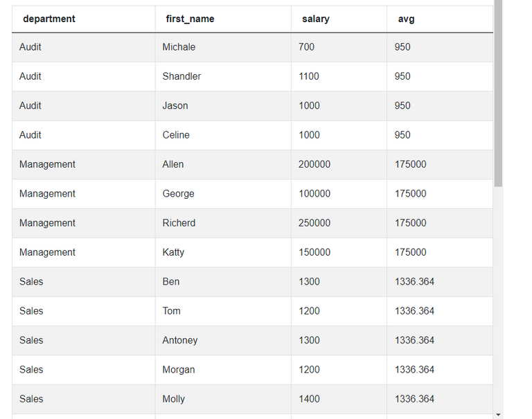Click the salary column header
Viewport: 532px width, 419px height.
pyautogui.click(x=316, y=19)
